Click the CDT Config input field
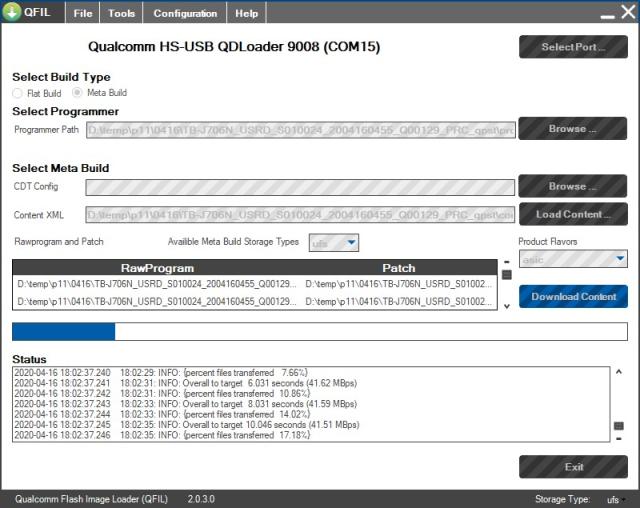Screen dimensions: 640x508 click(300, 187)
